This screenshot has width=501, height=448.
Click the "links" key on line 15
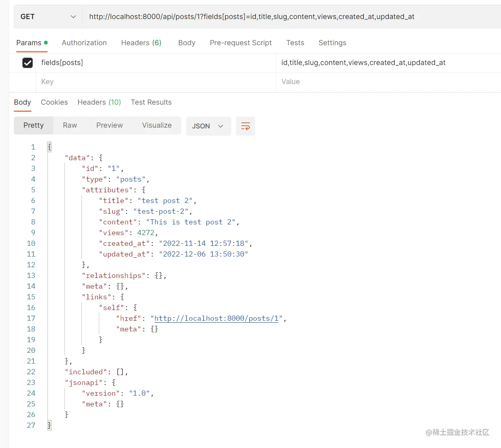(96, 297)
